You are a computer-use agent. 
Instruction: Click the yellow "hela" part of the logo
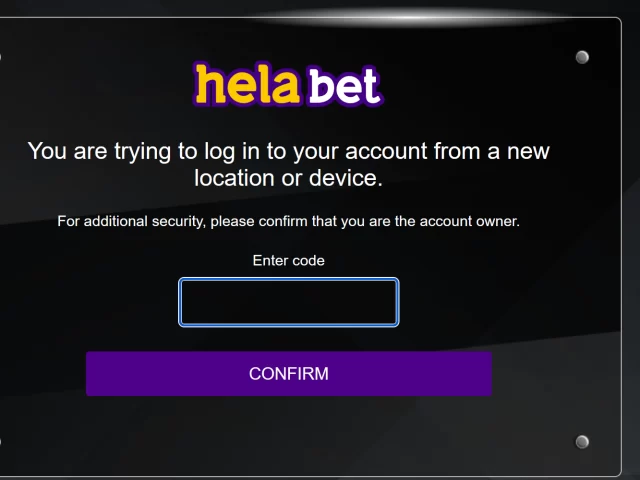click(x=247, y=85)
